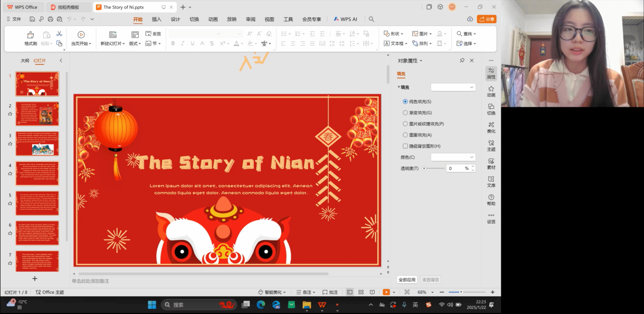Click the Share (分享) button
This screenshot has height=314, width=644.
click(x=486, y=19)
